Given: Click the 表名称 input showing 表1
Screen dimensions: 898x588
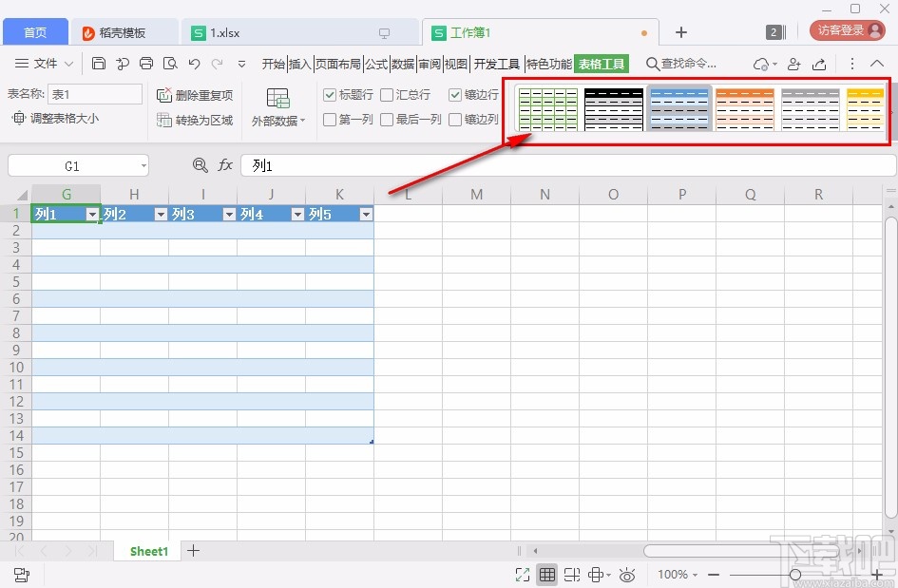Looking at the screenshot, I should (95, 94).
